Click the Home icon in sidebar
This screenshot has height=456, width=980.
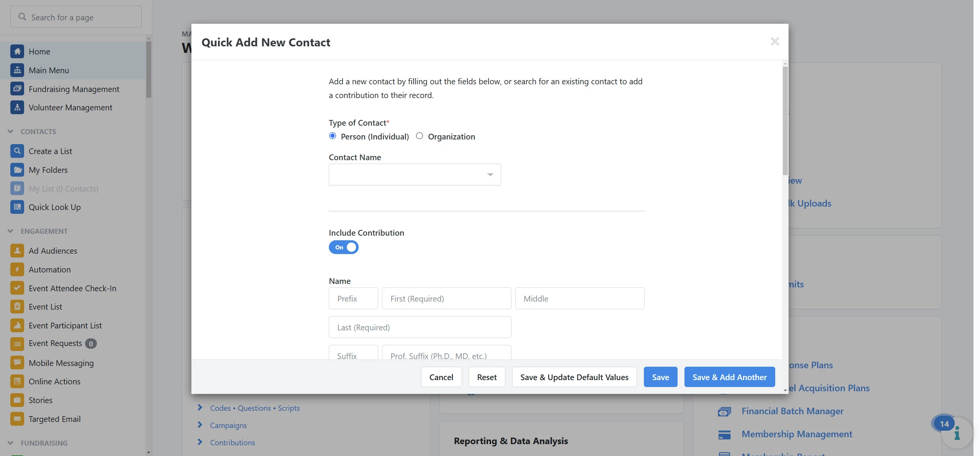(17, 51)
